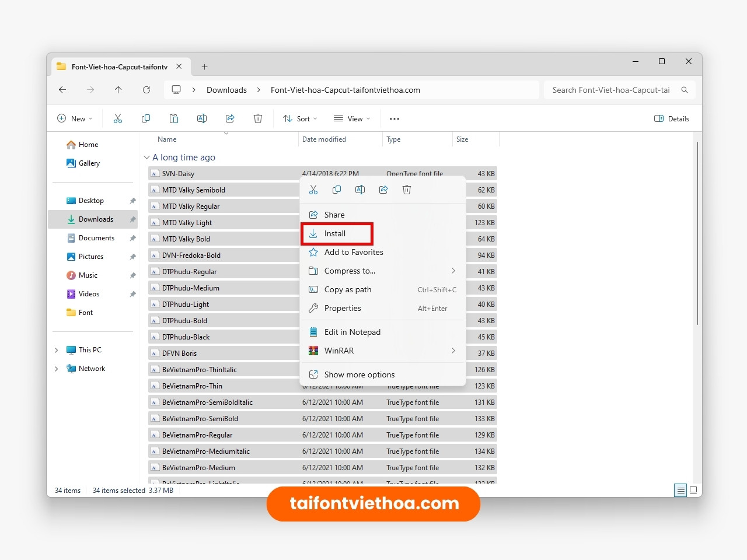Go up one folder level with the Up arrow
The height and width of the screenshot is (560, 747).
(x=118, y=90)
